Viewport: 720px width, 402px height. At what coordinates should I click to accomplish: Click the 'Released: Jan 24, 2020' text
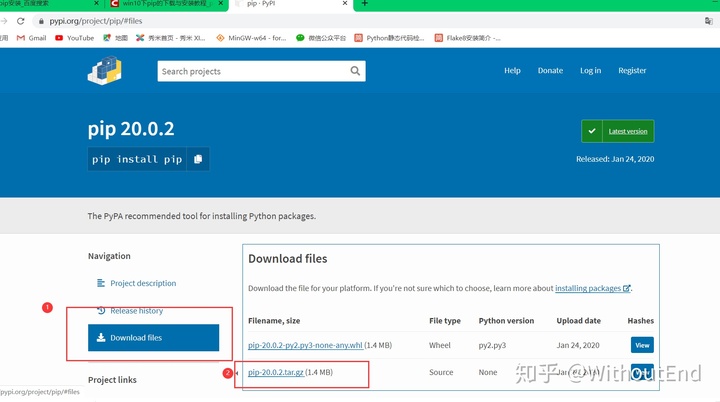click(x=615, y=159)
